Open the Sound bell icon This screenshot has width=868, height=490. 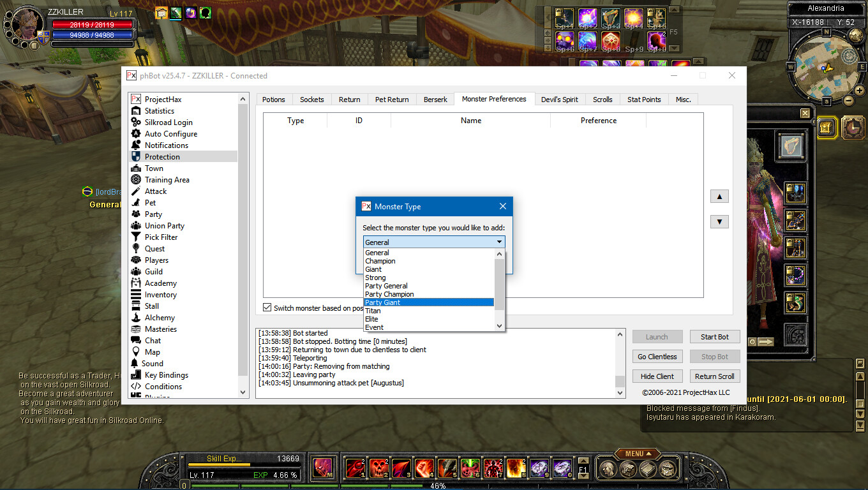coord(135,364)
